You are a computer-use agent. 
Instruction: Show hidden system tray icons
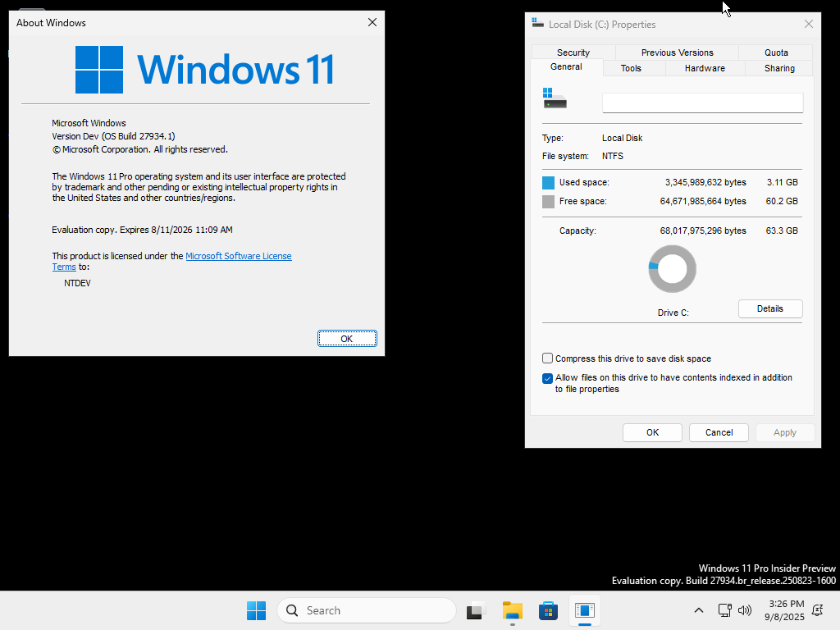[x=699, y=610]
